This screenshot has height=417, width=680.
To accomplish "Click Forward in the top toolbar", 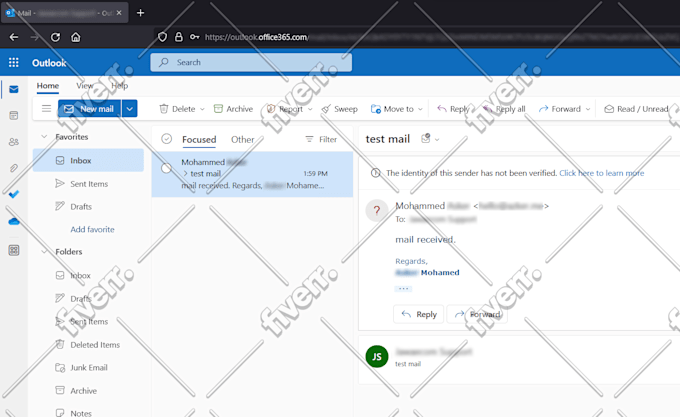I will [x=559, y=109].
